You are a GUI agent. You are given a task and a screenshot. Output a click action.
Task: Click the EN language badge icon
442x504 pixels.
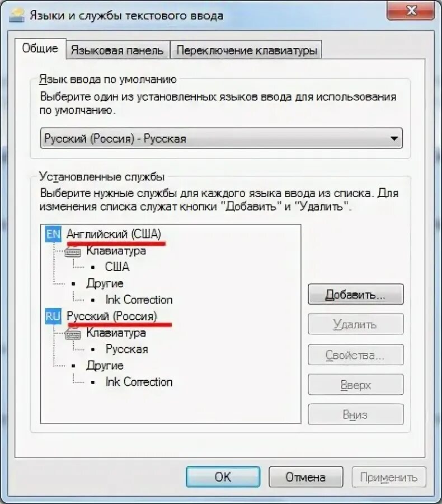click(x=53, y=234)
